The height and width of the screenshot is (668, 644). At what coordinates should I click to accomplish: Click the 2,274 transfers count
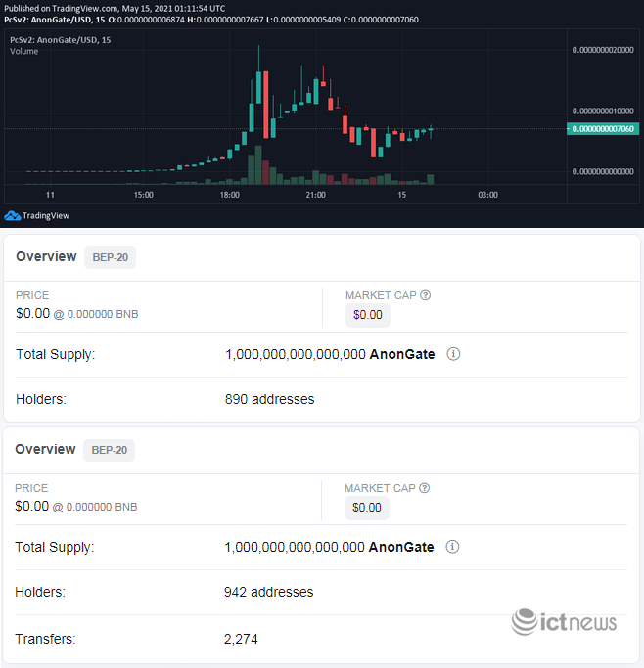(x=241, y=640)
